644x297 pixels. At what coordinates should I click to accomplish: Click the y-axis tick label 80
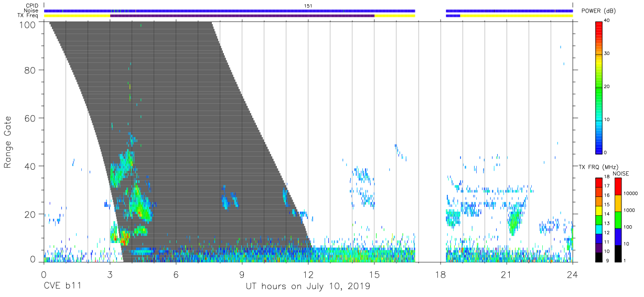point(30,70)
